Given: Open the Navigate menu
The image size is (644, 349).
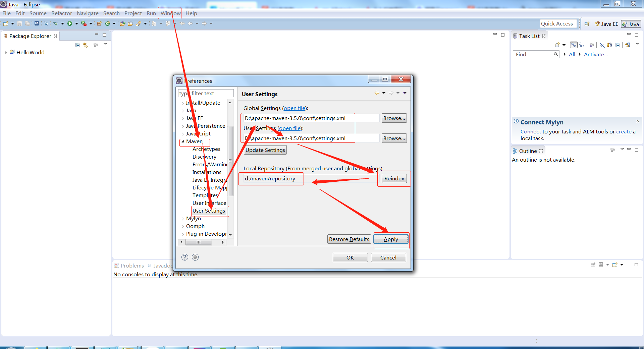Looking at the screenshot, I should (x=88, y=13).
